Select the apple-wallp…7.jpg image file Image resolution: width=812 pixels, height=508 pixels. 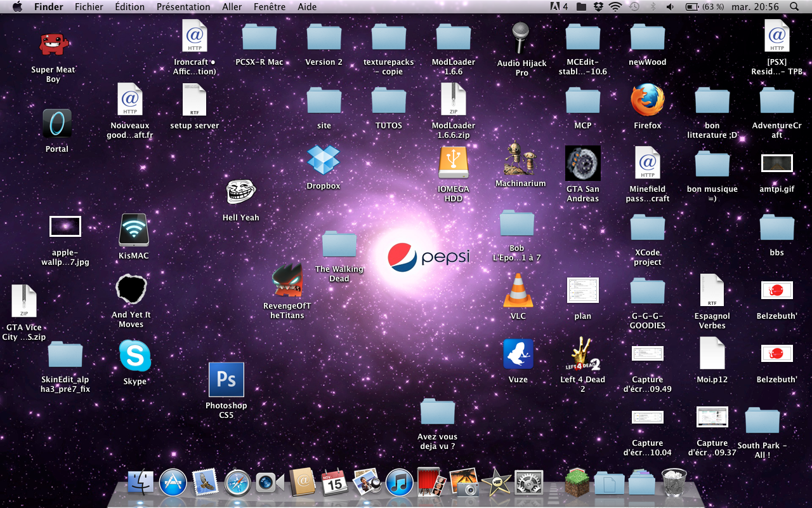click(65, 226)
